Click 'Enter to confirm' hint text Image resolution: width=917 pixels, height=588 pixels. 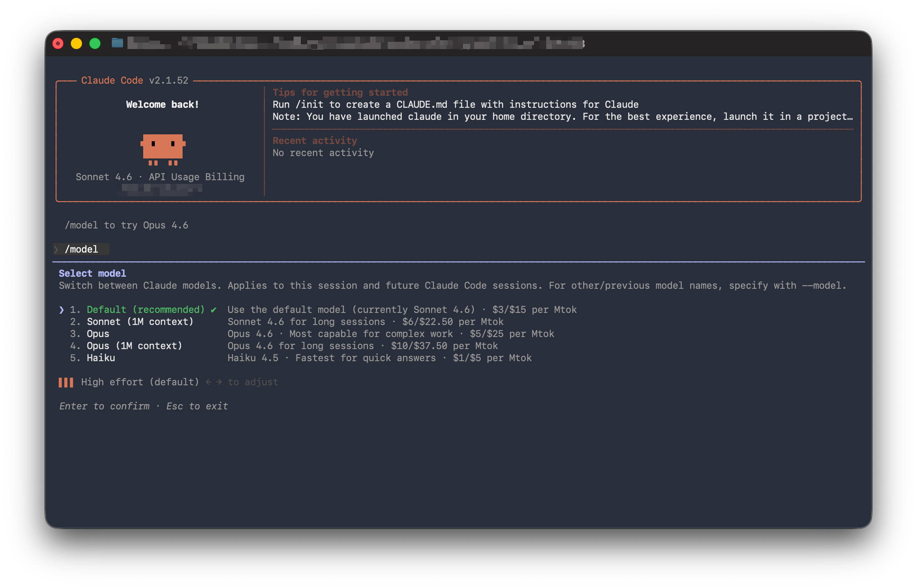point(104,406)
